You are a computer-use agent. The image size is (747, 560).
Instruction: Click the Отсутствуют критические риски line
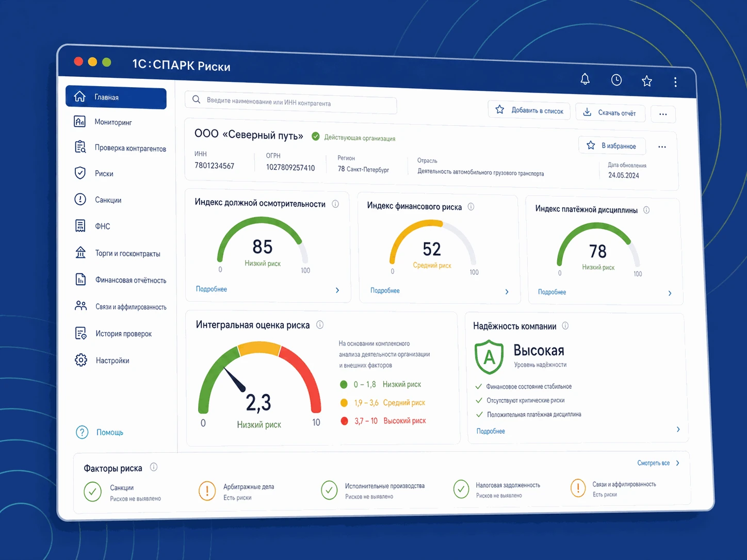click(525, 400)
